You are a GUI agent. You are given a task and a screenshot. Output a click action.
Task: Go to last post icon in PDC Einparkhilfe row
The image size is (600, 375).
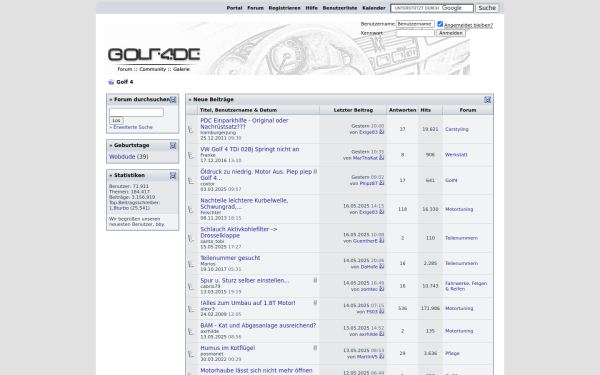[382, 132]
